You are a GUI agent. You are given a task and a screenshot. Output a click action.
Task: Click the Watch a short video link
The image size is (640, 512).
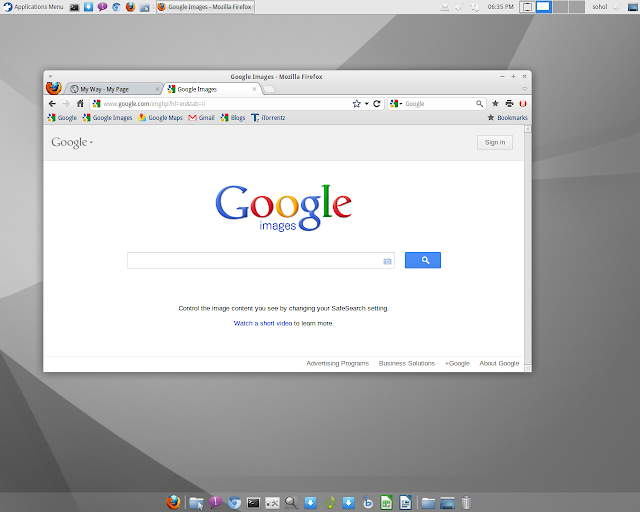262,323
